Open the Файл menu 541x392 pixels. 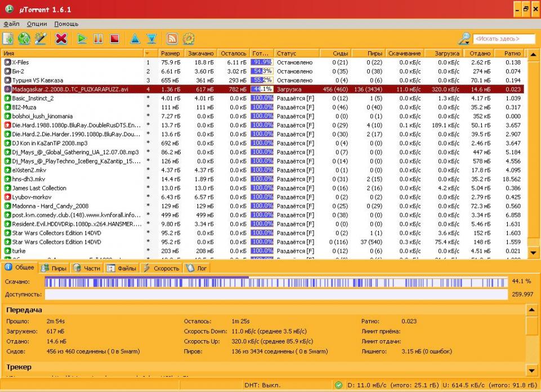click(11, 24)
